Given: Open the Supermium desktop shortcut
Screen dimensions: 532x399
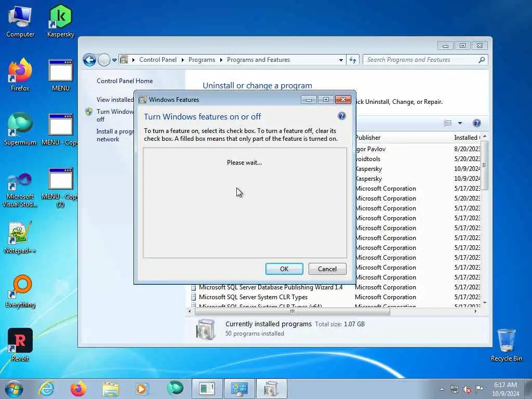Looking at the screenshot, I should tap(20, 129).
